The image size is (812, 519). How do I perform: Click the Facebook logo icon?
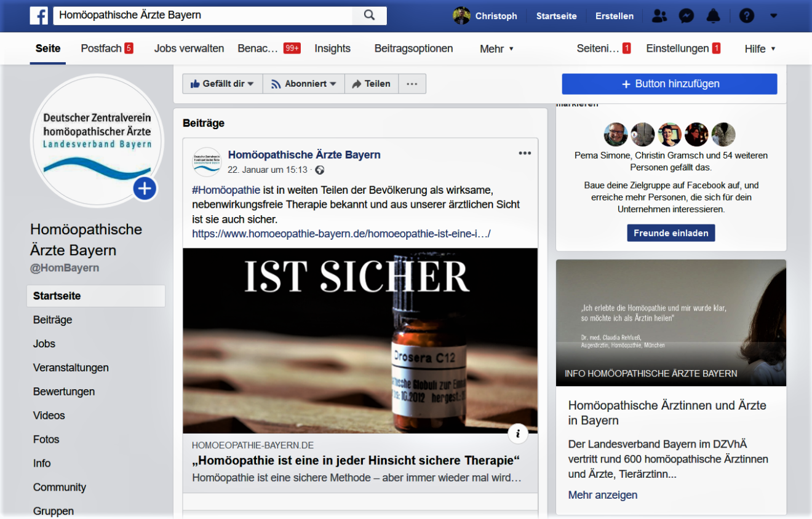(39, 15)
